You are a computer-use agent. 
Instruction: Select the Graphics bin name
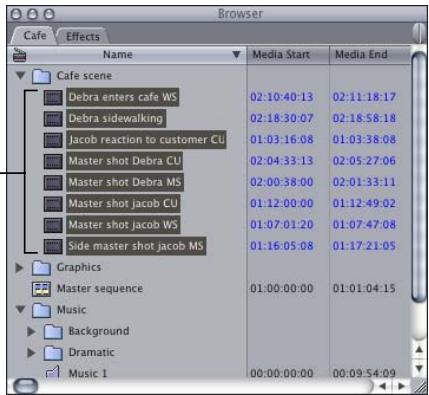(79, 267)
